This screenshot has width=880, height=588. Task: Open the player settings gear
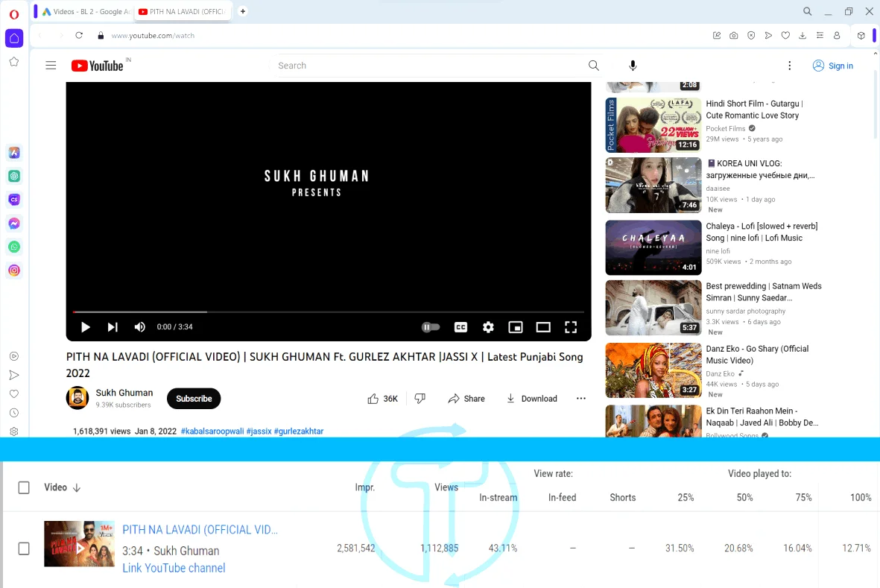tap(488, 327)
